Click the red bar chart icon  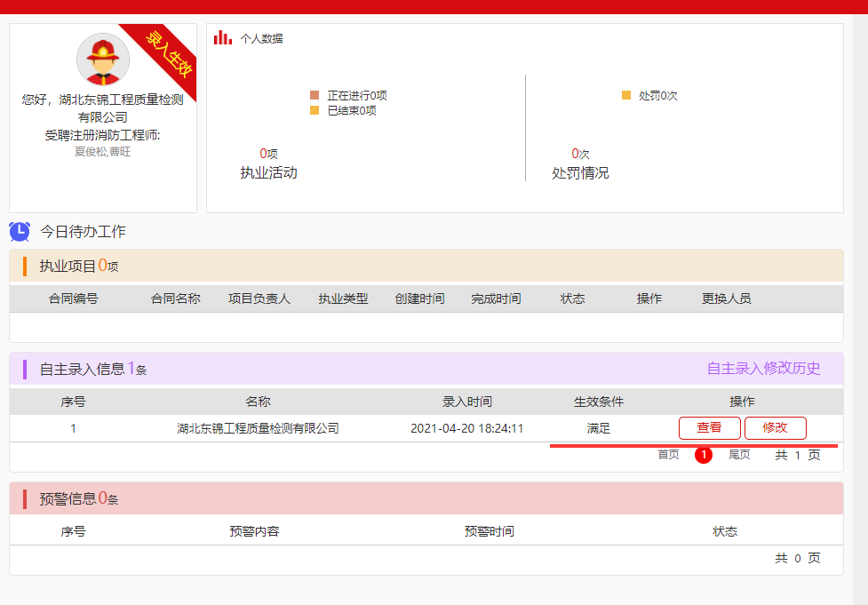pos(223,37)
